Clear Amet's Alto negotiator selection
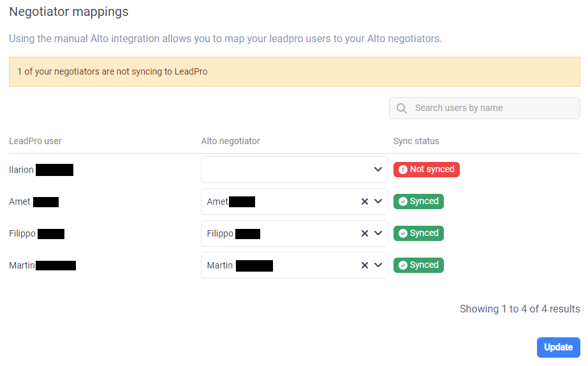This screenshot has width=588, height=366. [365, 201]
